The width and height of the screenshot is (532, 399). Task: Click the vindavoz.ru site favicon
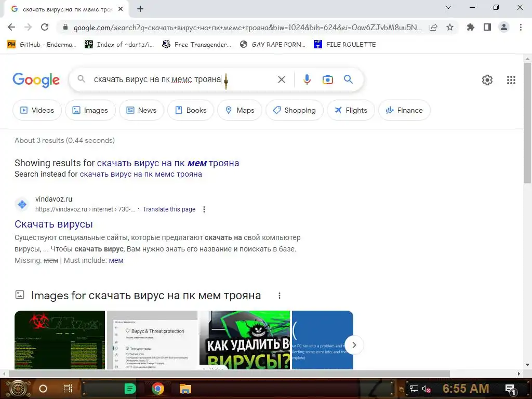[x=22, y=204]
